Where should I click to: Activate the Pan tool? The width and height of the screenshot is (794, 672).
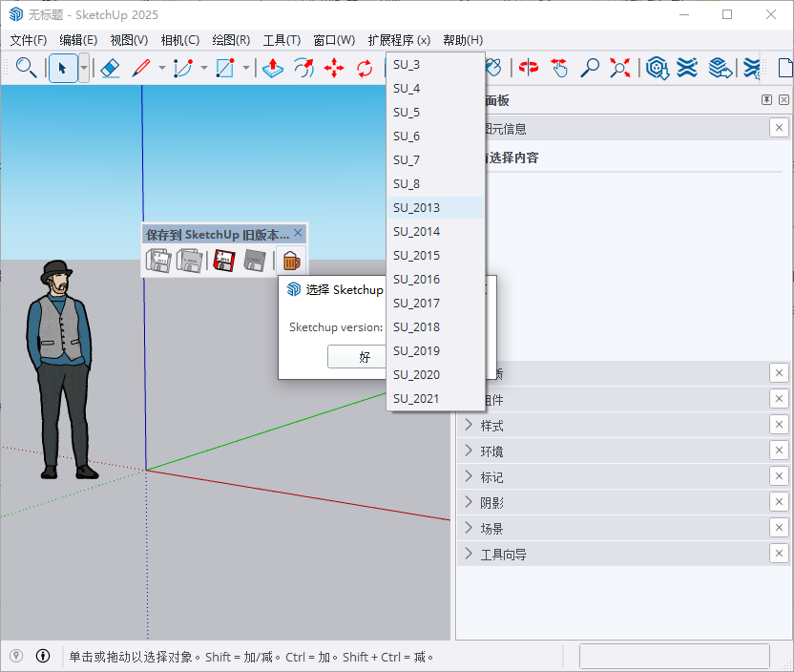coord(560,68)
